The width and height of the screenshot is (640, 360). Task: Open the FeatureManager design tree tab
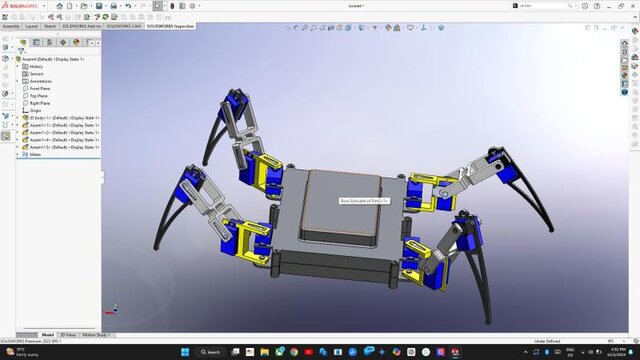(x=23, y=42)
